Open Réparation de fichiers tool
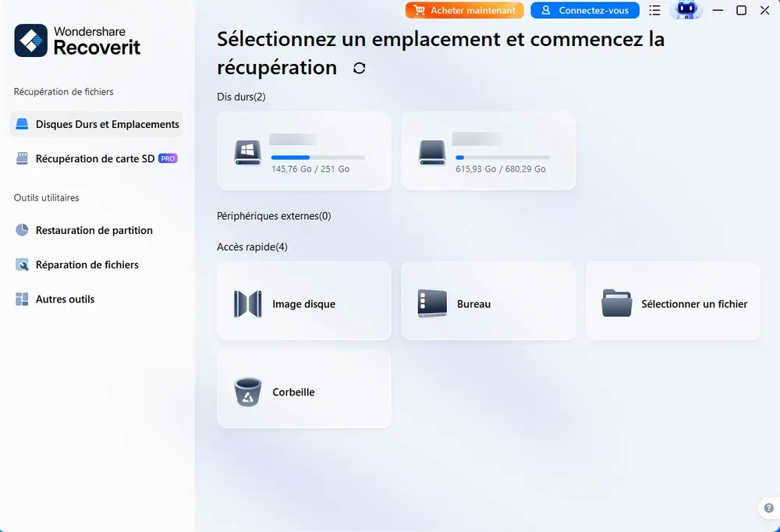 pyautogui.click(x=97, y=264)
